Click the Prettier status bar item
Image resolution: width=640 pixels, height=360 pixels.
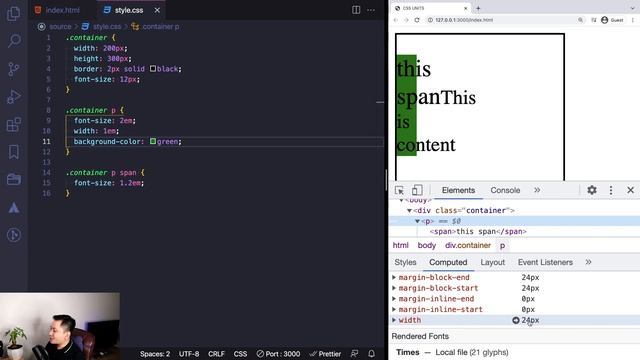tap(325, 354)
